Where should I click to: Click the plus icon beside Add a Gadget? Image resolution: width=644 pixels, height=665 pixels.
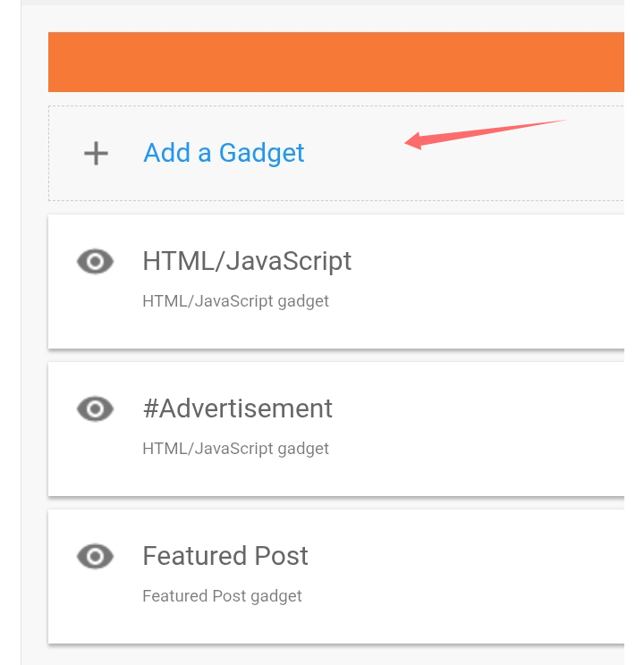click(96, 153)
